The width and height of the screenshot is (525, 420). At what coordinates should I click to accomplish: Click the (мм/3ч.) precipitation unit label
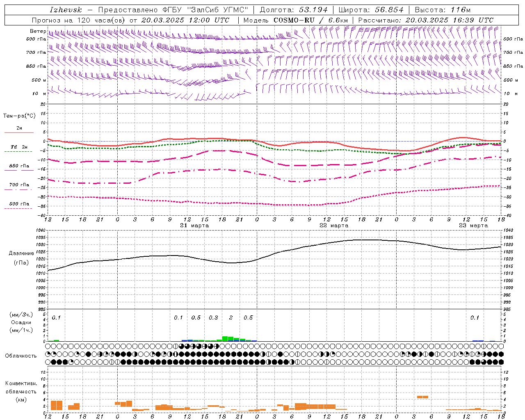[21, 315]
